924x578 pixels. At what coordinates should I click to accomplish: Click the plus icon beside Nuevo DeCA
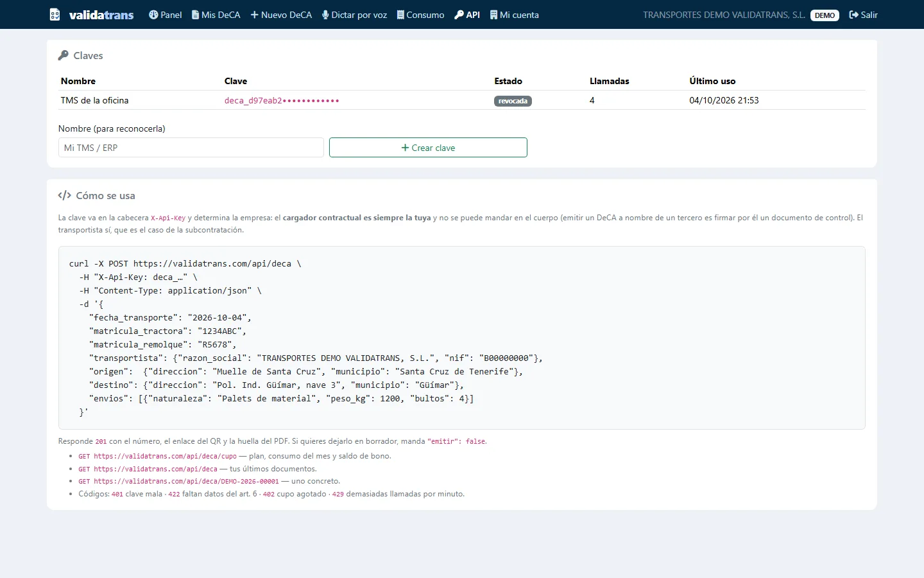click(x=255, y=15)
